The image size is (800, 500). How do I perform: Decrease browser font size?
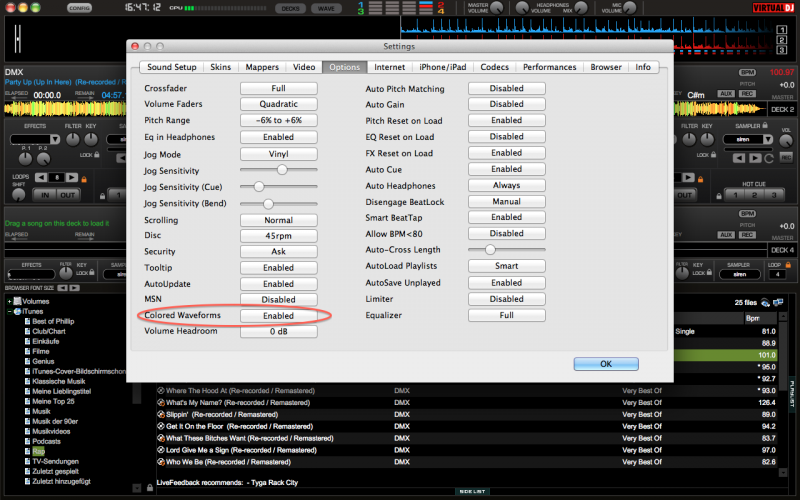point(62,288)
